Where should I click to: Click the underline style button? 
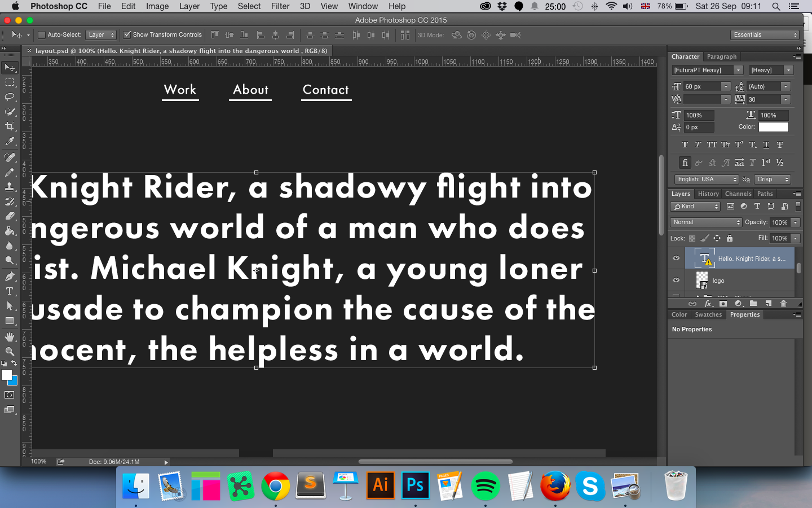766,145
